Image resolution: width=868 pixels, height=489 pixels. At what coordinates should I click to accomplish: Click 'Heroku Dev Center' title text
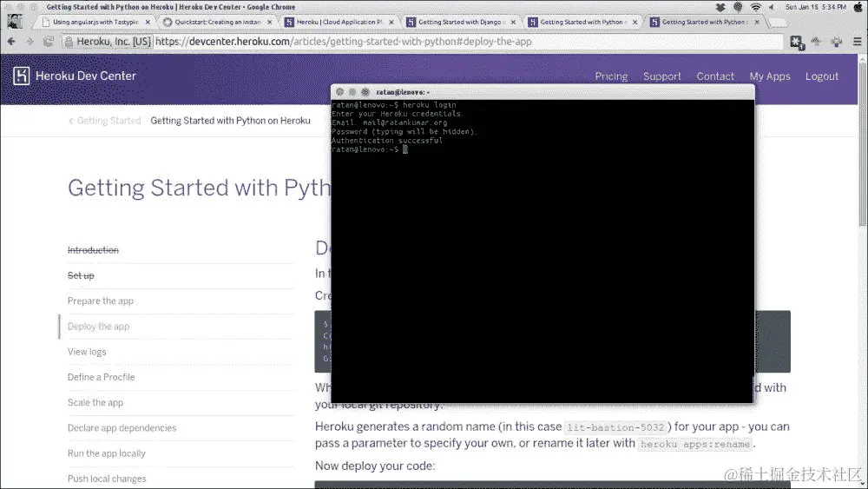tap(86, 76)
